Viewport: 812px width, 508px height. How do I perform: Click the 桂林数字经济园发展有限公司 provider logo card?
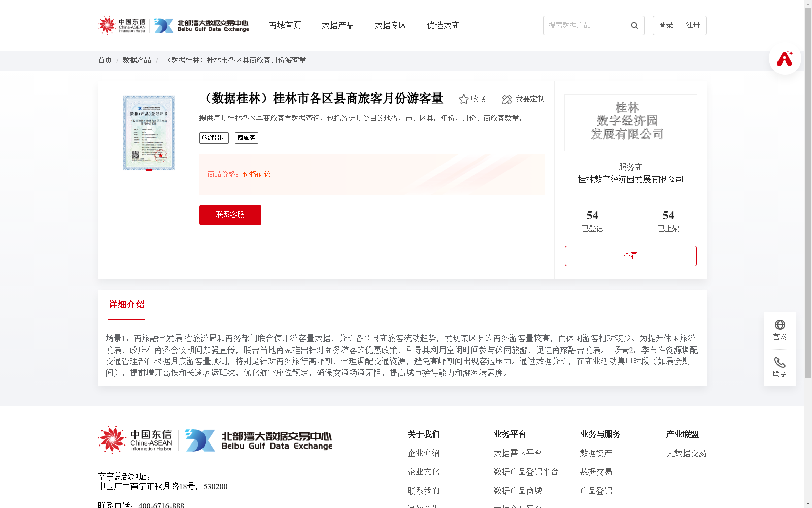pyautogui.click(x=631, y=123)
